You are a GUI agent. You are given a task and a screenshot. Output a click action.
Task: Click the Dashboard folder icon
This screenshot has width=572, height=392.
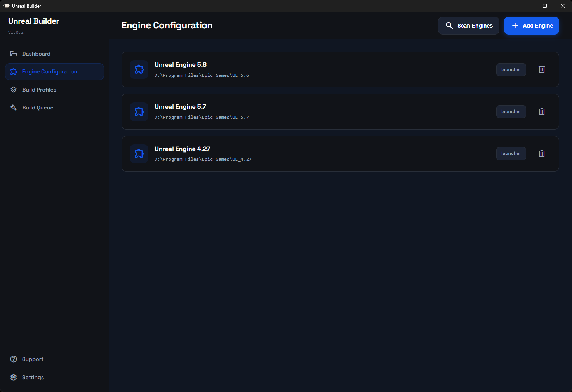(14, 54)
